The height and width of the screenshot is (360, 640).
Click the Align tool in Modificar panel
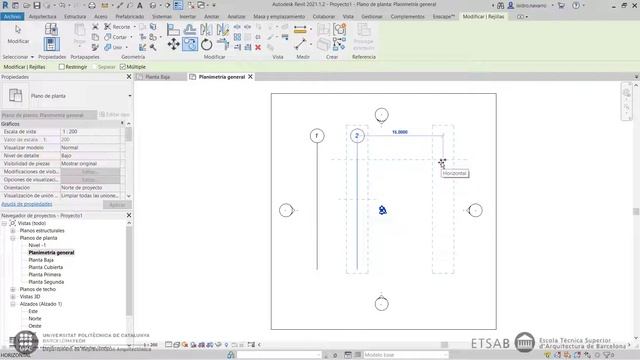click(x=173, y=29)
